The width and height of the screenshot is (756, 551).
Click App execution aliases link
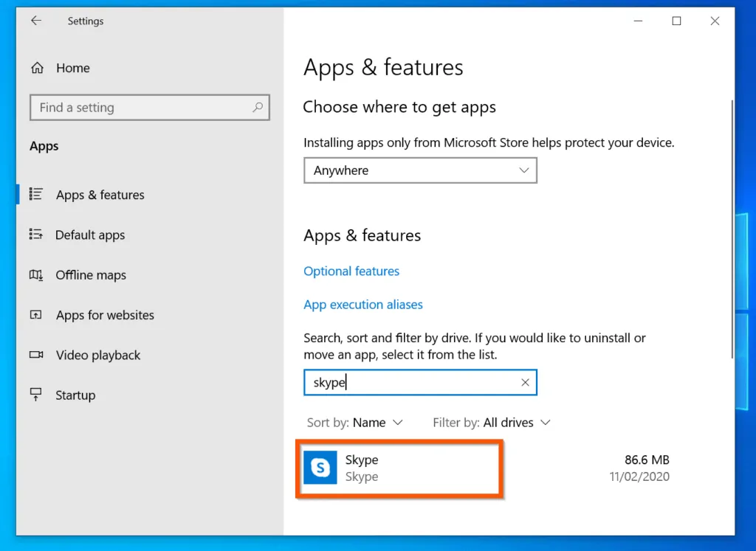point(363,305)
